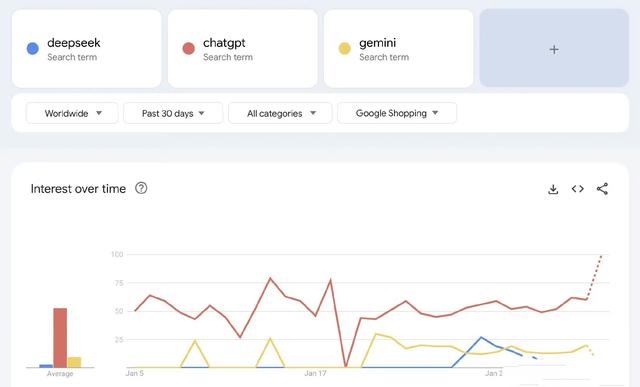Open the Worldwide region dropdown
The image size is (640, 387).
click(x=72, y=113)
